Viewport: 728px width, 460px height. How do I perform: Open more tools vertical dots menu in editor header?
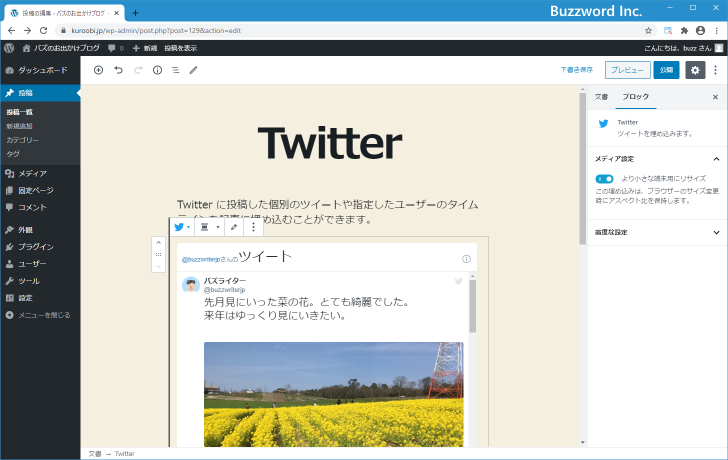click(715, 70)
